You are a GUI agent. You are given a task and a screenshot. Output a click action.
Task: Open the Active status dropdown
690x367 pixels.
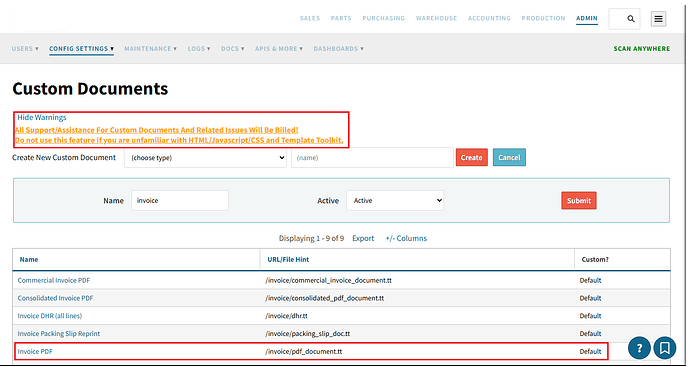(x=395, y=200)
